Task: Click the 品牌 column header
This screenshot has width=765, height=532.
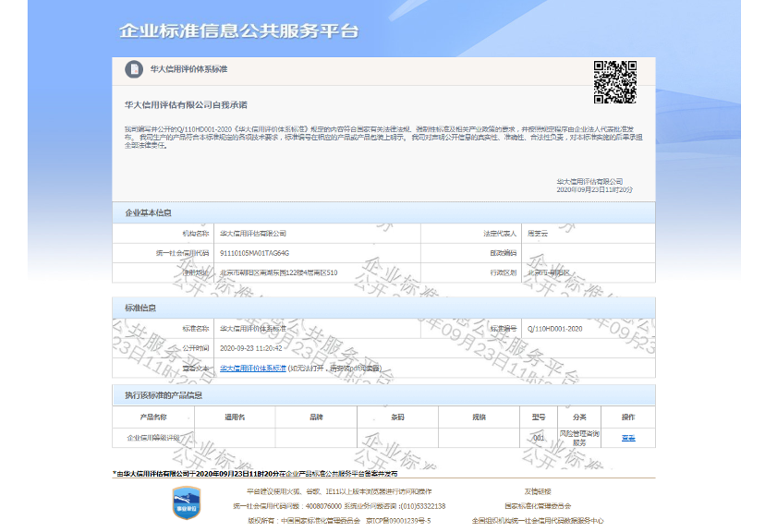Action: [316, 417]
